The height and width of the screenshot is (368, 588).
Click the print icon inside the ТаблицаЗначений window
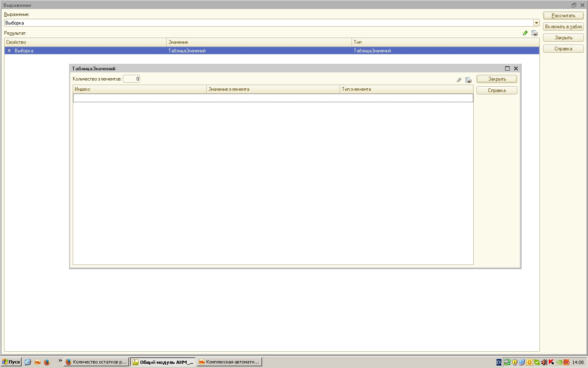468,80
